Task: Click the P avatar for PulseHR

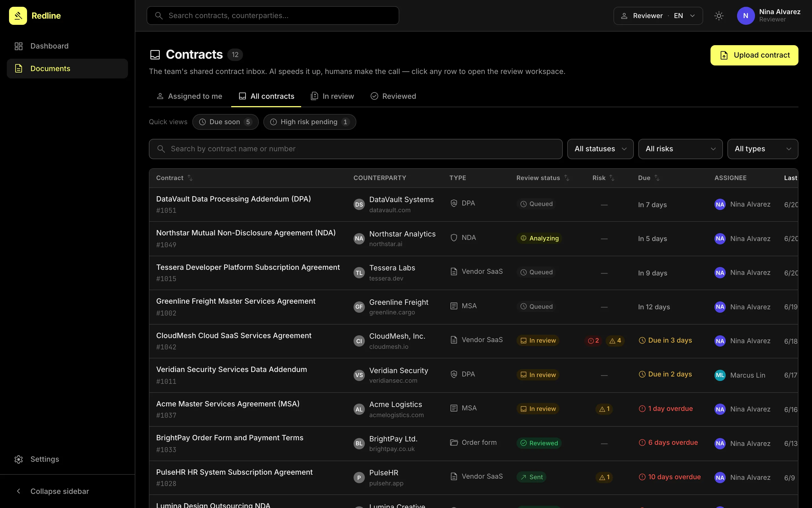Action: coord(359,478)
